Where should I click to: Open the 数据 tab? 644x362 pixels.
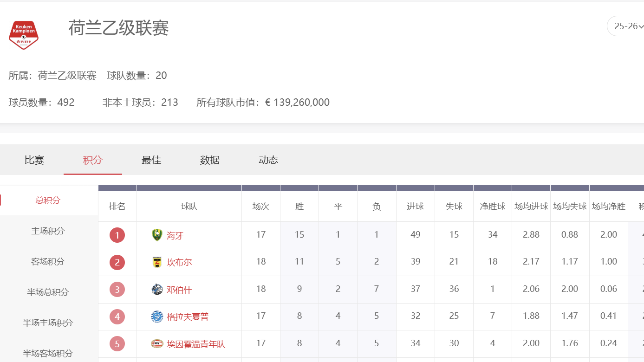click(x=209, y=160)
